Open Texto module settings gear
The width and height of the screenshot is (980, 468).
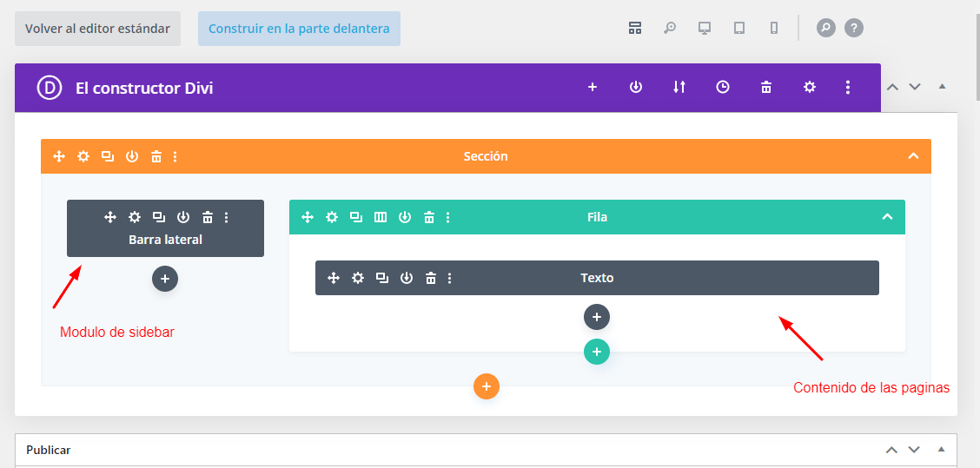[x=357, y=278]
